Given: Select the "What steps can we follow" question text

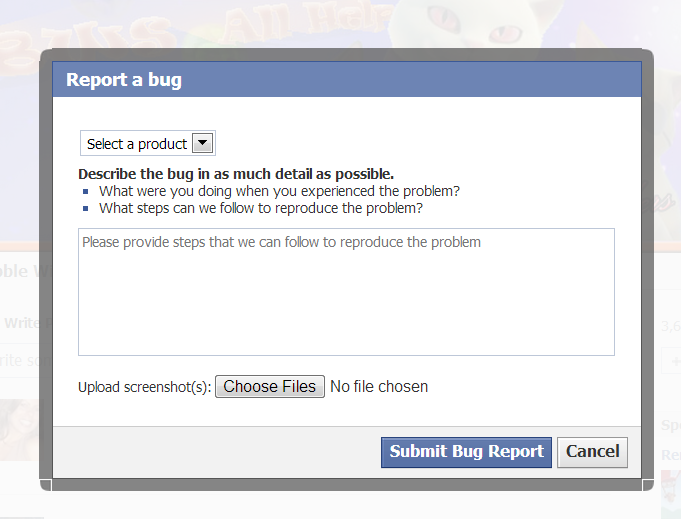Looking at the screenshot, I should (x=261, y=208).
